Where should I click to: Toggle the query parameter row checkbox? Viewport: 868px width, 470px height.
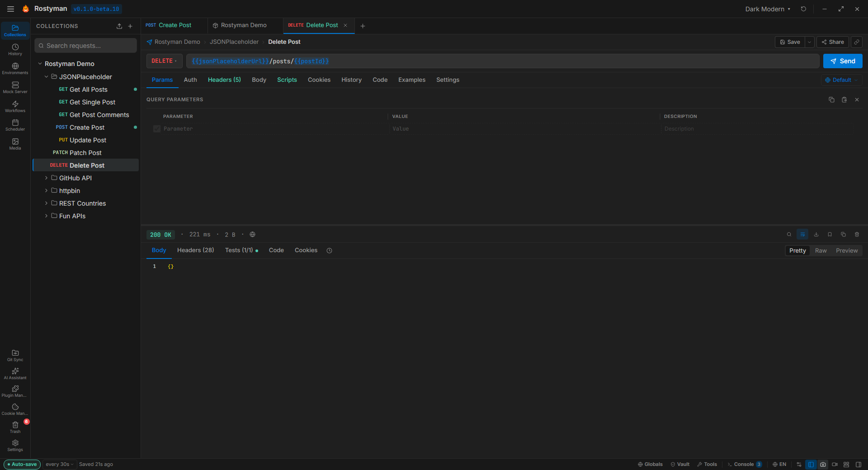(x=157, y=129)
